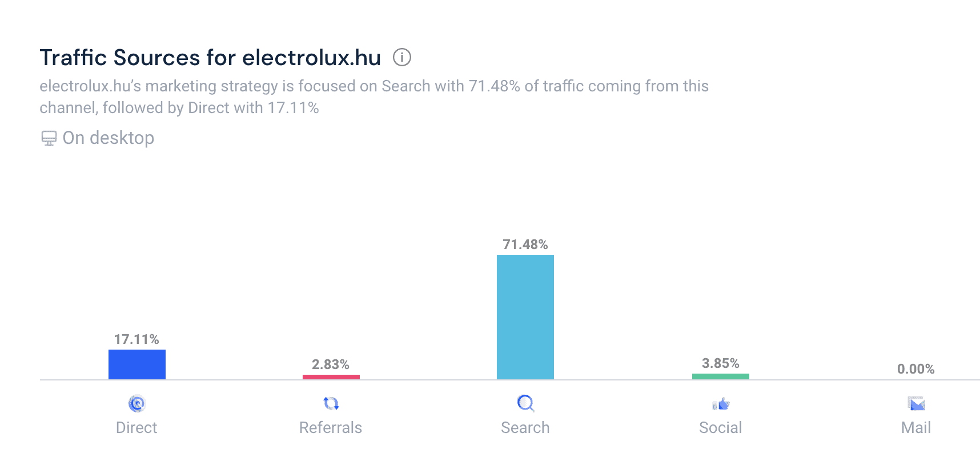Click the desktop monitor icon

49,138
